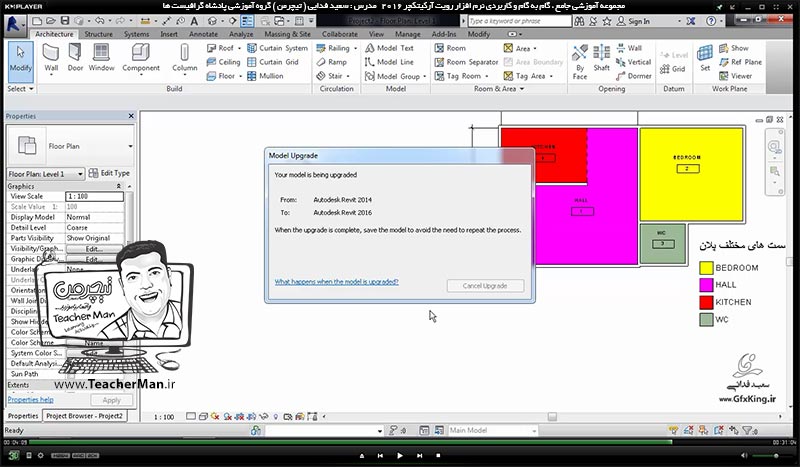Click the Tag Room tool
Image resolution: width=800 pixels, height=467 pixels.
(x=458, y=76)
